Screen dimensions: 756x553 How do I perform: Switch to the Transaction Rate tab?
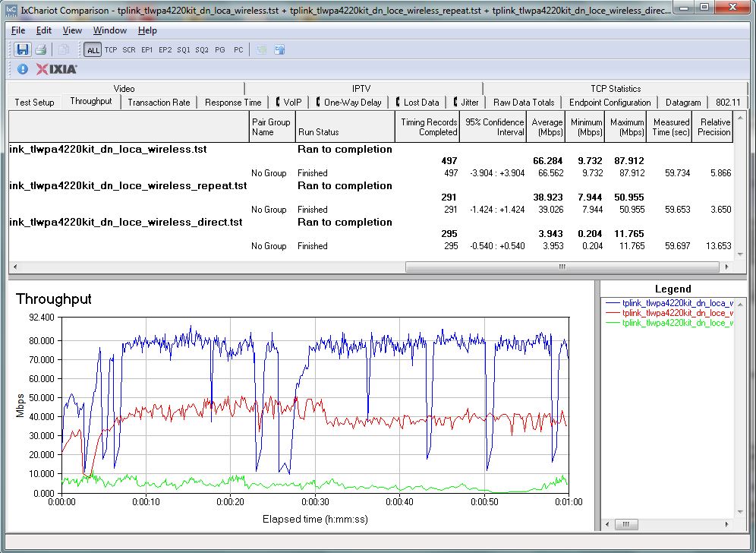point(159,103)
